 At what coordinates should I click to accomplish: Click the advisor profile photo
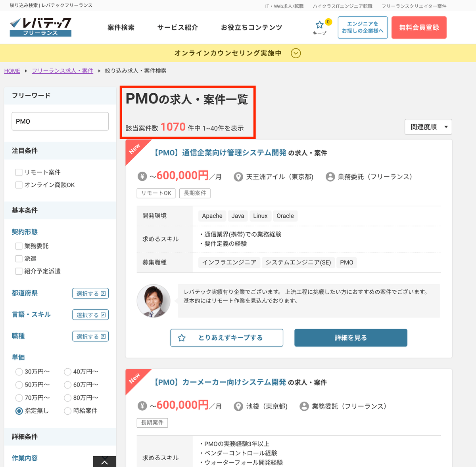click(154, 301)
